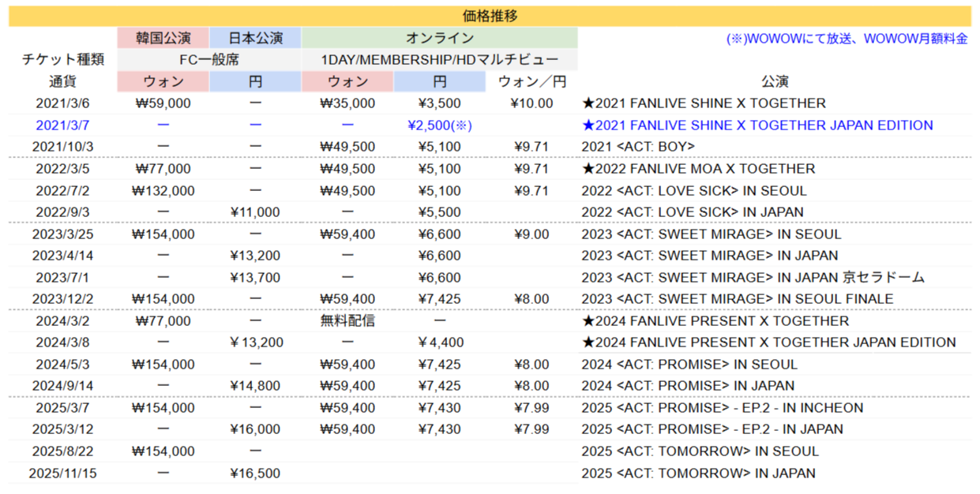Select the 2021 <ACT: BOY> cell
This screenshot has width=980, height=494.
pyautogui.click(x=638, y=147)
